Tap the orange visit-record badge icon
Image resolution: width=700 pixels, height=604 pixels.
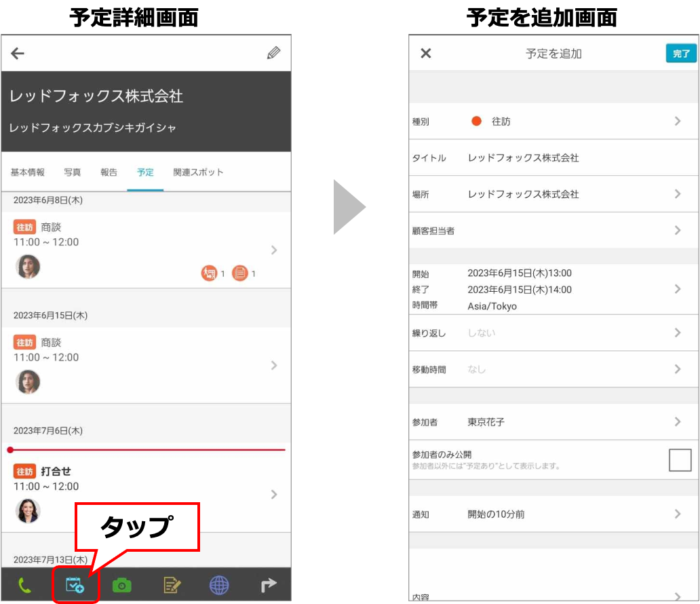209,273
